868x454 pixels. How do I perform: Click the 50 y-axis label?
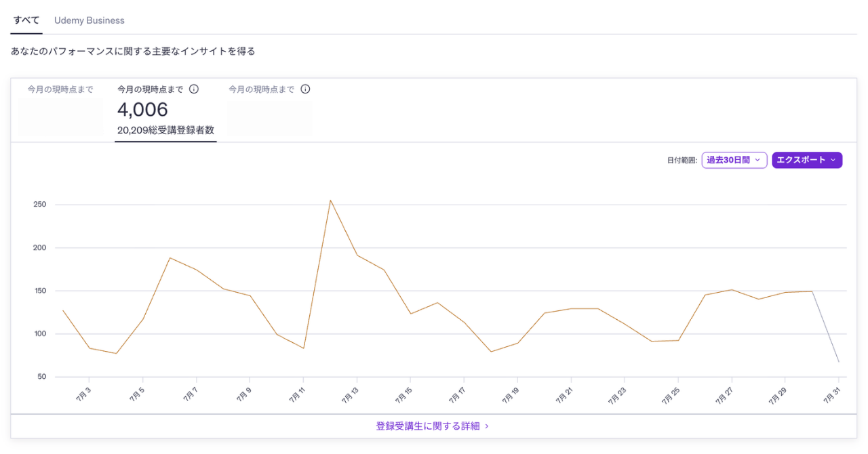(x=41, y=377)
